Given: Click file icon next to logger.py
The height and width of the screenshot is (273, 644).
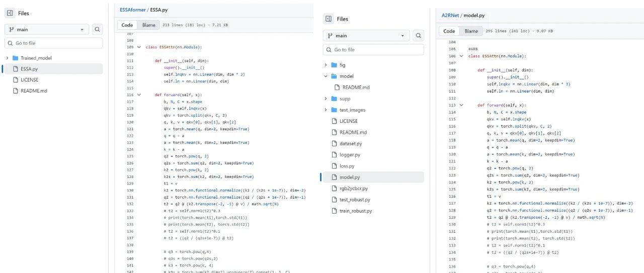Looking at the screenshot, I should 334,155.
